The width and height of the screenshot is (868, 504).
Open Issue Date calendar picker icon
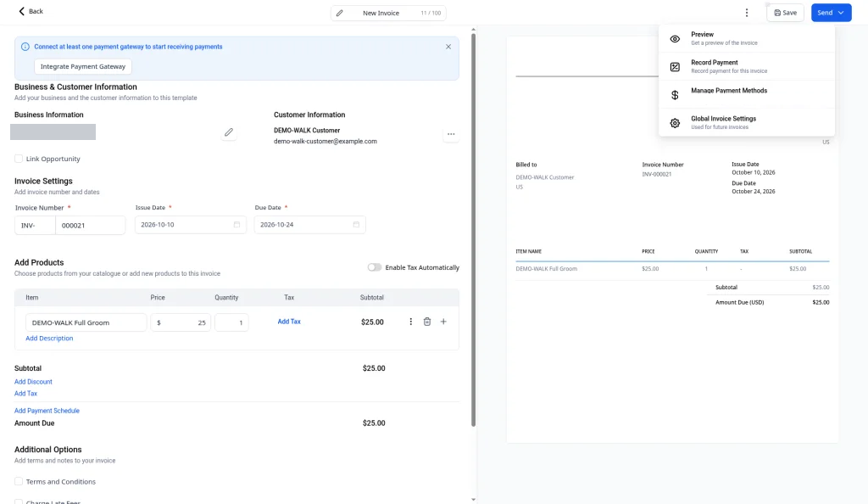[236, 224]
